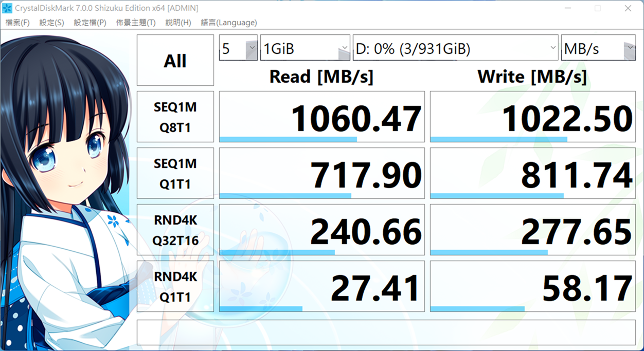Open the 設定檔(P) menu
This screenshot has width=644, height=351.
(x=90, y=23)
